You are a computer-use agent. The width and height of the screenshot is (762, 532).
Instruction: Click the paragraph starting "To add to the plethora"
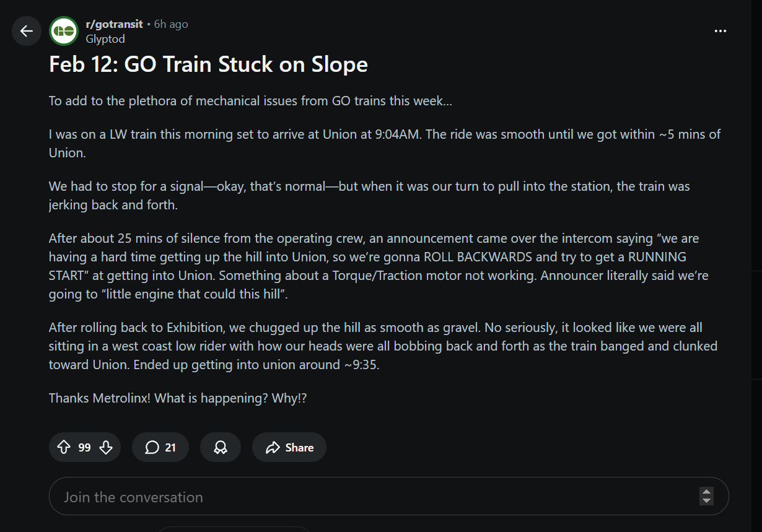click(250, 101)
